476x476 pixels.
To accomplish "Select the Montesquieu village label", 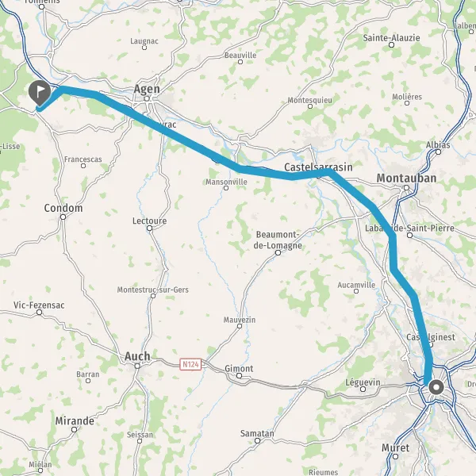I will click(310, 100).
